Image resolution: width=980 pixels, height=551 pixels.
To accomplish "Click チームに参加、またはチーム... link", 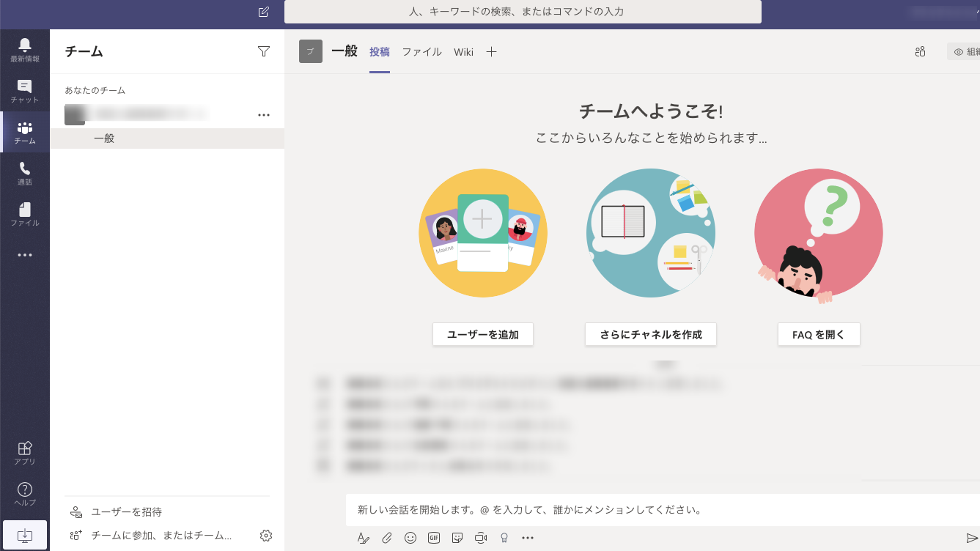I will tap(161, 536).
